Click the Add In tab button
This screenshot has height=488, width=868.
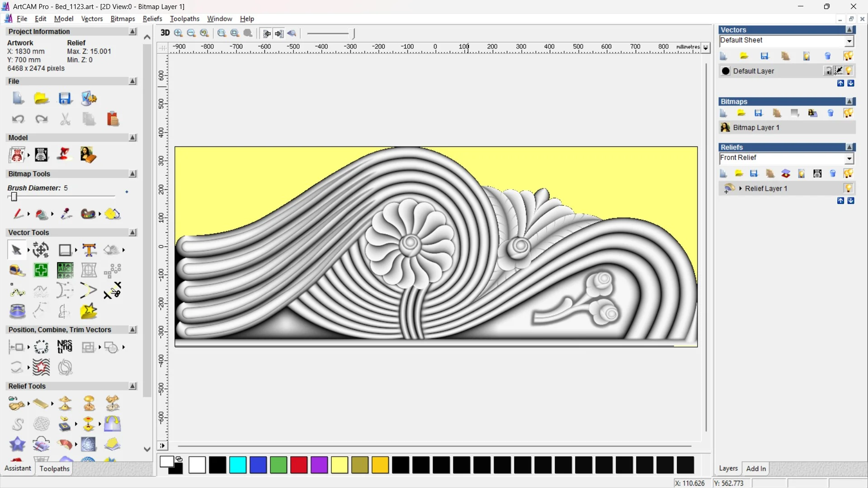tap(756, 469)
